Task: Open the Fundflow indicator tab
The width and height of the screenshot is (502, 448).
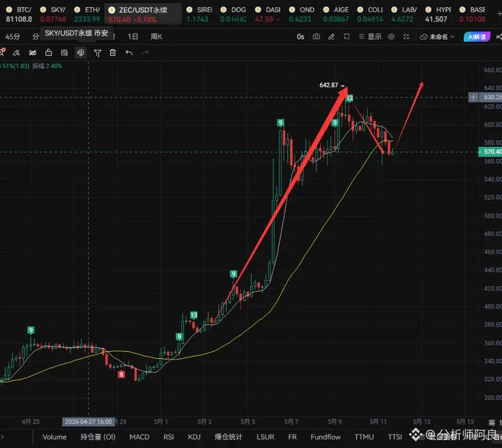Action: (x=326, y=437)
